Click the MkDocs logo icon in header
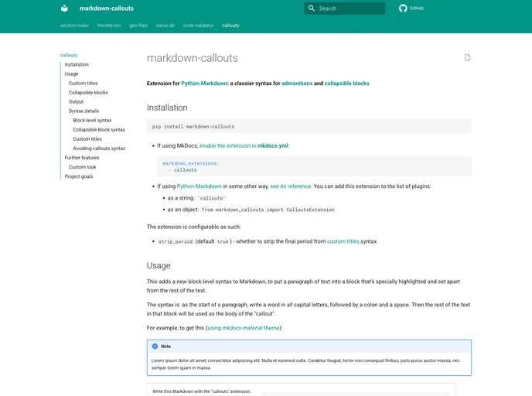Image resolution: width=532 pixels, height=396 pixels. 64,9
